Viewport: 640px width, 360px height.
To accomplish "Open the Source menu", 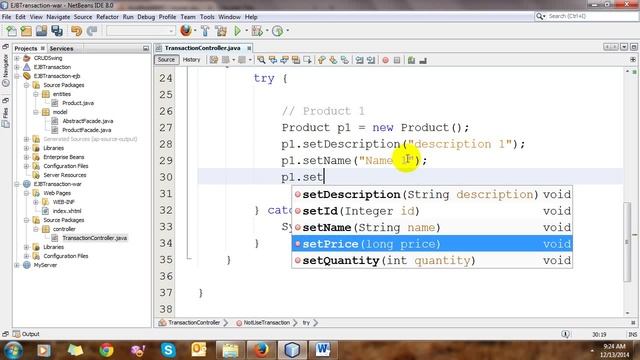I will (83, 17).
